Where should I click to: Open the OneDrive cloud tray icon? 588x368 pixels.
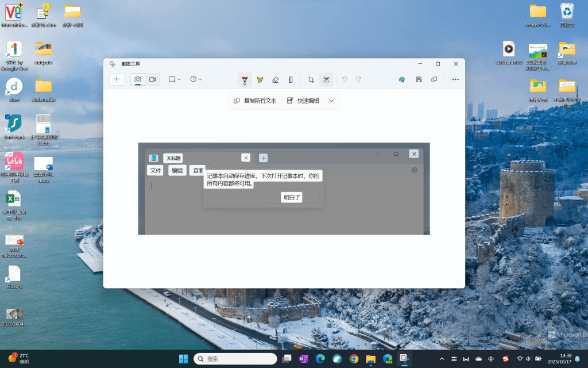coord(478,359)
